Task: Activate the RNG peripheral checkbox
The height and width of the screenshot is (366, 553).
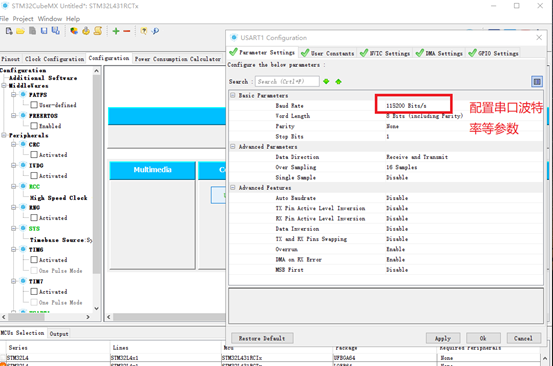Action: (x=34, y=218)
